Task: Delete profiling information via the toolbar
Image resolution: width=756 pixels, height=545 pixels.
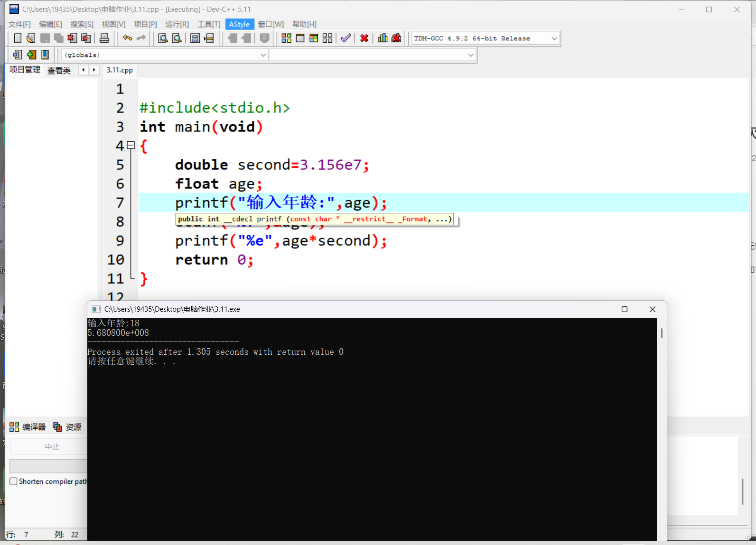Action: pyautogui.click(x=396, y=38)
